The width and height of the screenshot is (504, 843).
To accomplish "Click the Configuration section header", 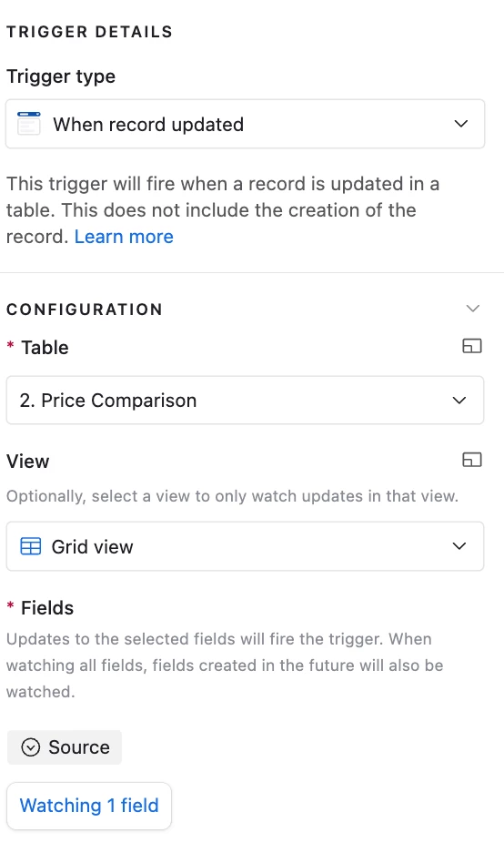I will 85,310.
